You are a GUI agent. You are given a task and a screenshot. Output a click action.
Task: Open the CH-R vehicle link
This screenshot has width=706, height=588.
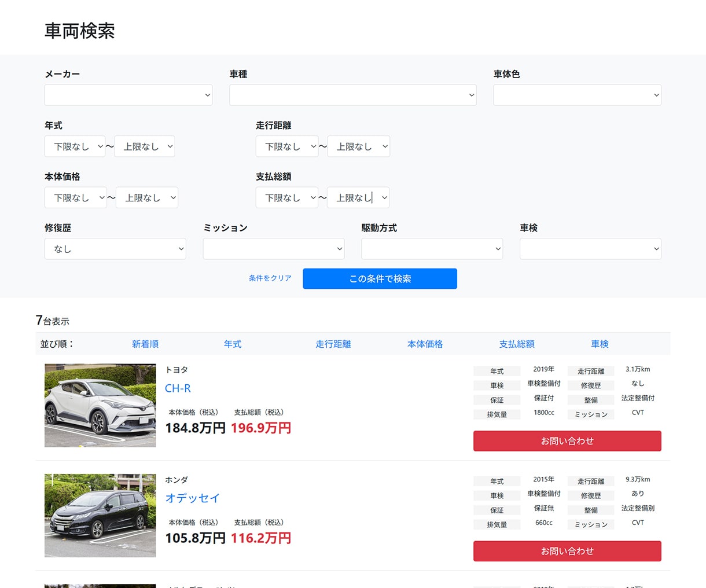[178, 388]
